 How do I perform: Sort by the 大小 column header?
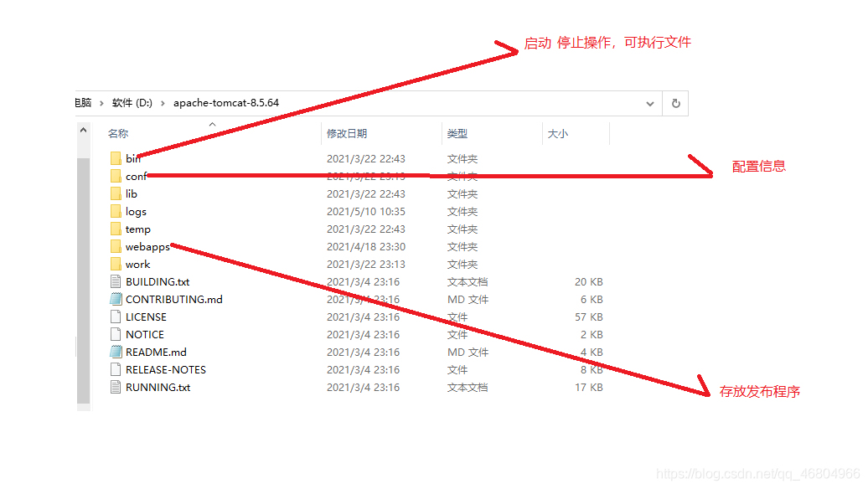pos(557,134)
